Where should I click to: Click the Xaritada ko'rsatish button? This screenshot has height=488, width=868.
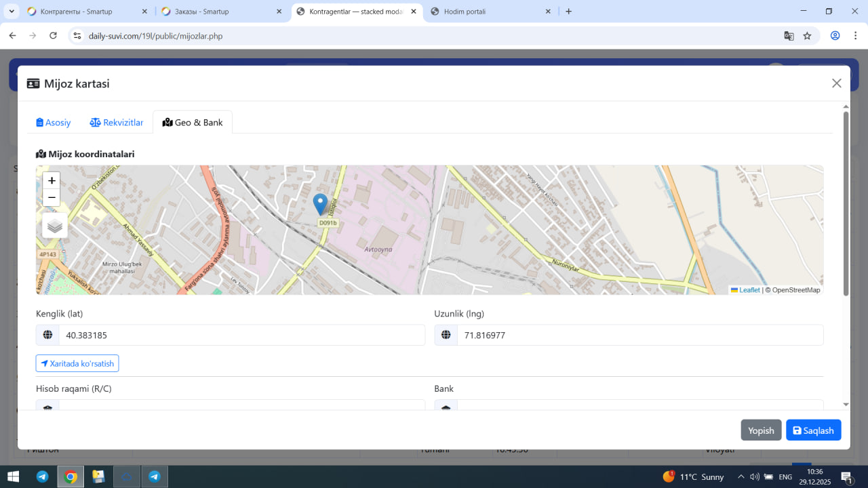tap(77, 363)
